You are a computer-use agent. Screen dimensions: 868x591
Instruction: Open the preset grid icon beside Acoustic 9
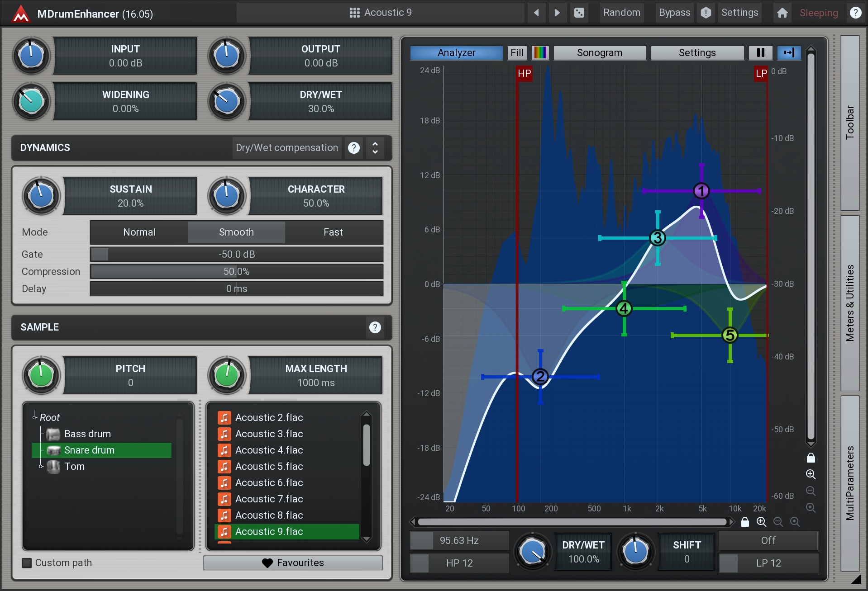(x=354, y=13)
